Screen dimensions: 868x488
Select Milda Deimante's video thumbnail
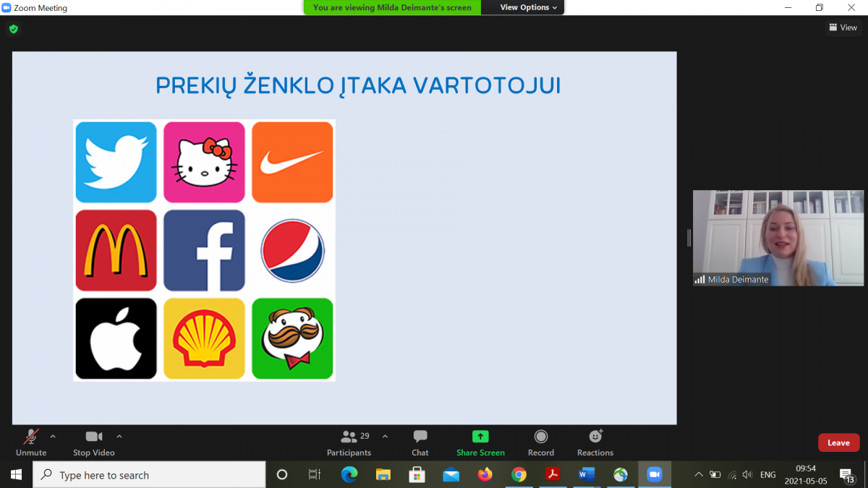[778, 238]
